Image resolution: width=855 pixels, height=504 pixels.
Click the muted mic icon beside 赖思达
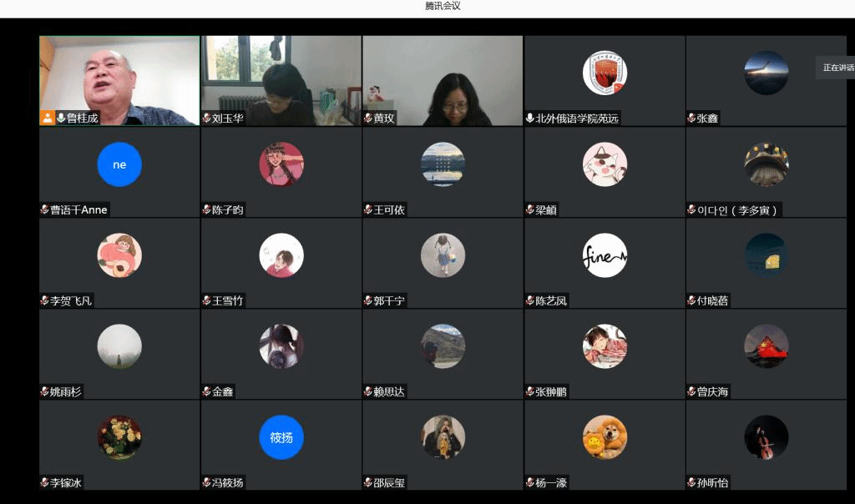click(x=368, y=391)
